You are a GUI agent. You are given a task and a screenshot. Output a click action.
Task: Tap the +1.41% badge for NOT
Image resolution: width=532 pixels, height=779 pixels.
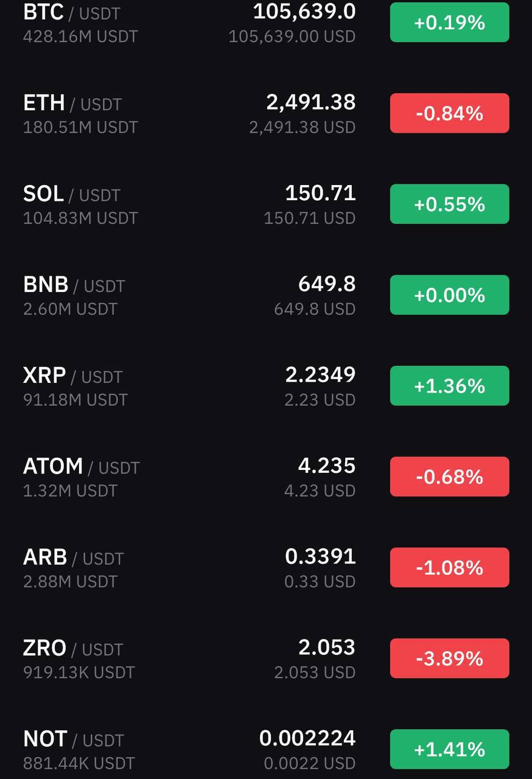click(449, 749)
